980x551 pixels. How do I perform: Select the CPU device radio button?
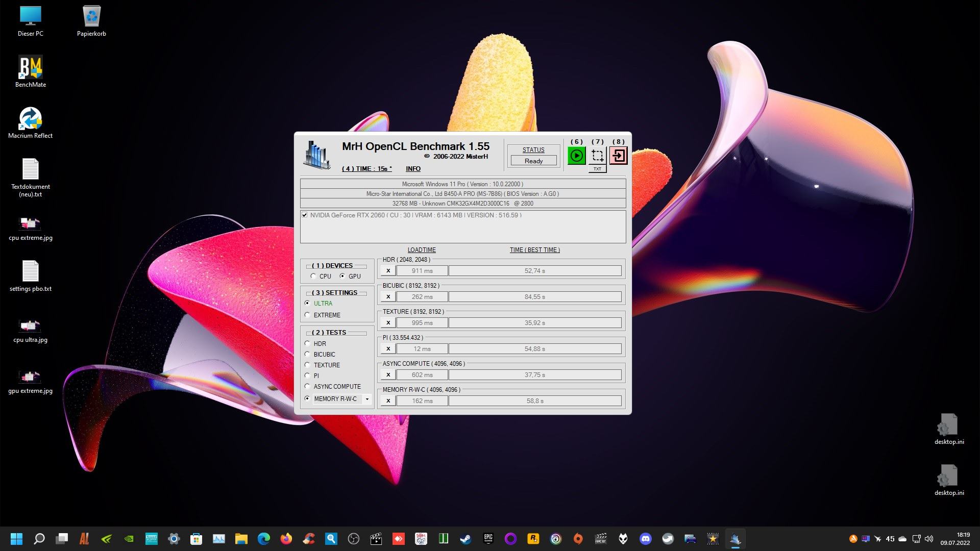coord(313,276)
